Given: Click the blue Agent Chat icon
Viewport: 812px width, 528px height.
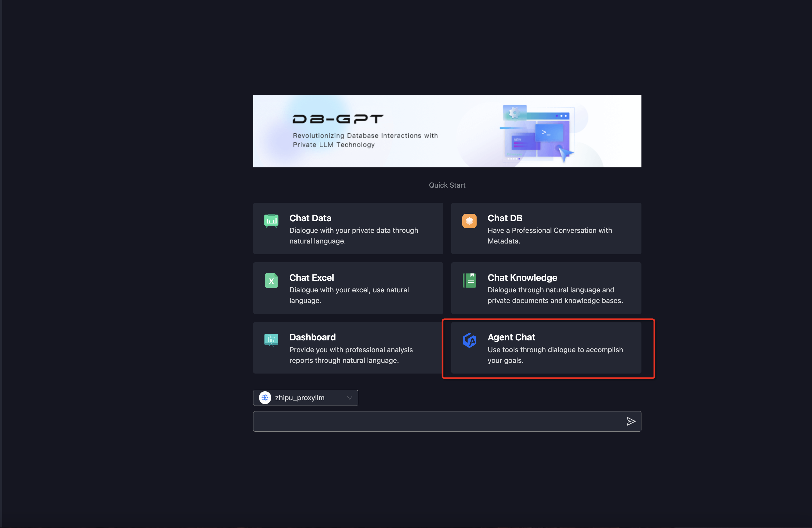Looking at the screenshot, I should 469,340.
